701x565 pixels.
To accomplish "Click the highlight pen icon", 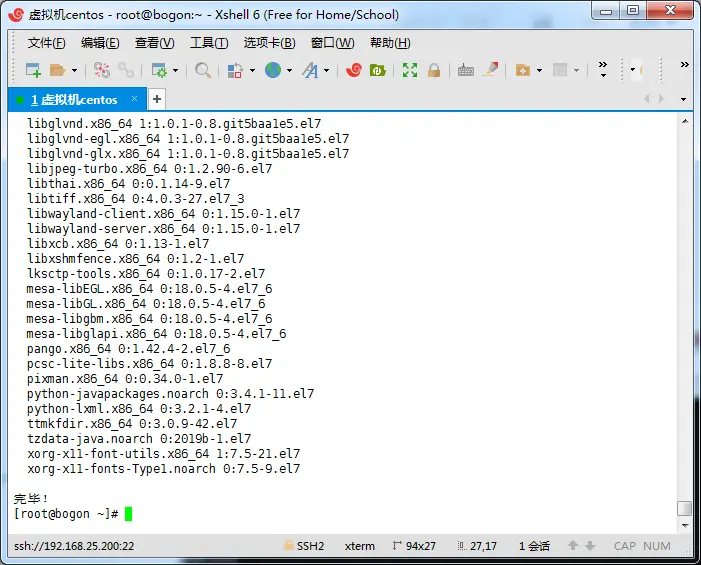I will pos(490,69).
